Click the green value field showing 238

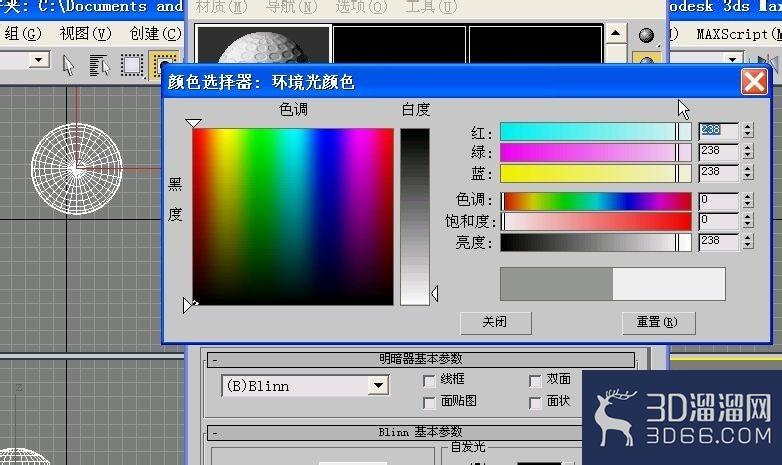click(718, 152)
